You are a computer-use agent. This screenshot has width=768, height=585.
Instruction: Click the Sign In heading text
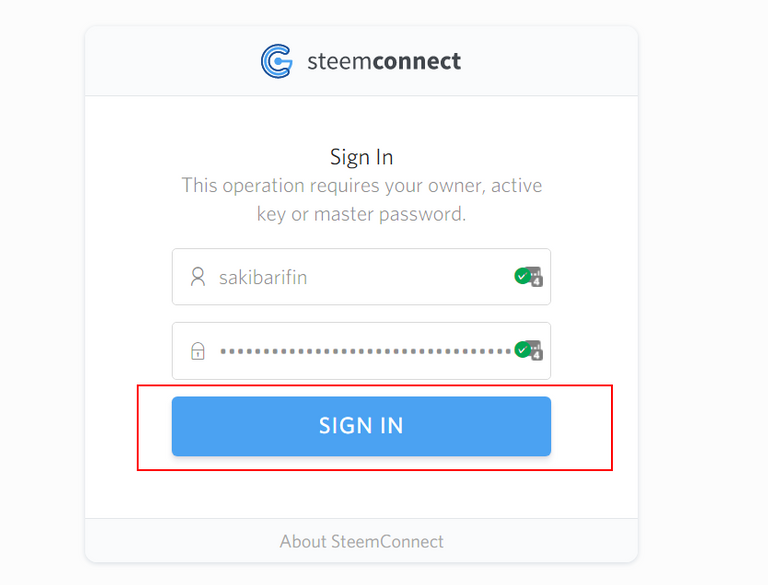(x=361, y=157)
